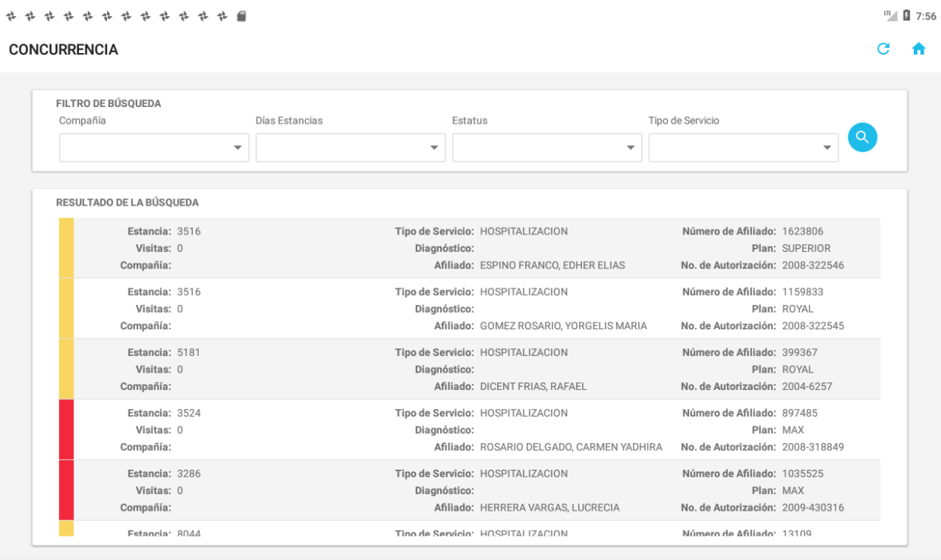The image size is (941, 560).
Task: Open the GOMEZ ROSARIO, YORGELIS MARIA record
Action: [563, 326]
